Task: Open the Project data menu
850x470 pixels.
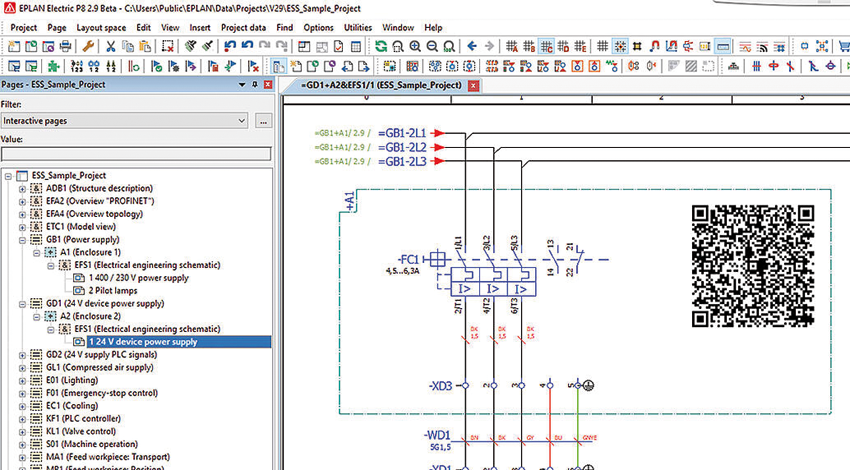Action: (x=243, y=28)
